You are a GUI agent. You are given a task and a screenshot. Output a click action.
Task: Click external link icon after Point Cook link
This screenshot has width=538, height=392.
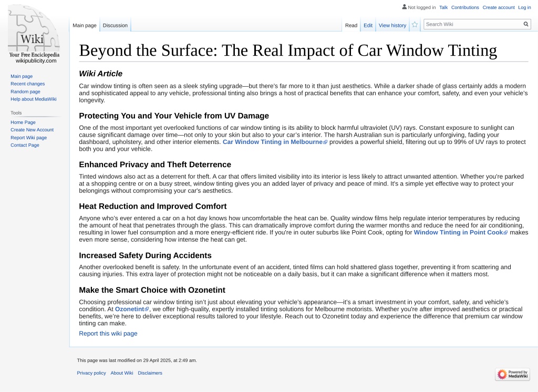[505, 233]
